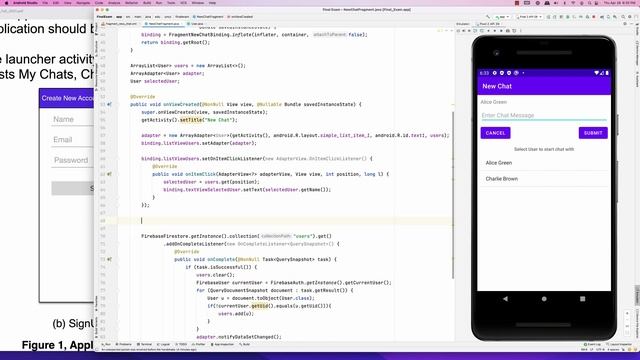Open the Navigate menu
The image size is (640, 360).
(x=83, y=2)
